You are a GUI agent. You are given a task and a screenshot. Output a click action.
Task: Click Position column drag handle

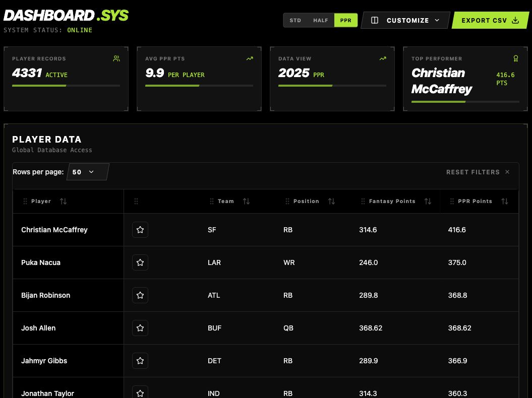click(287, 202)
